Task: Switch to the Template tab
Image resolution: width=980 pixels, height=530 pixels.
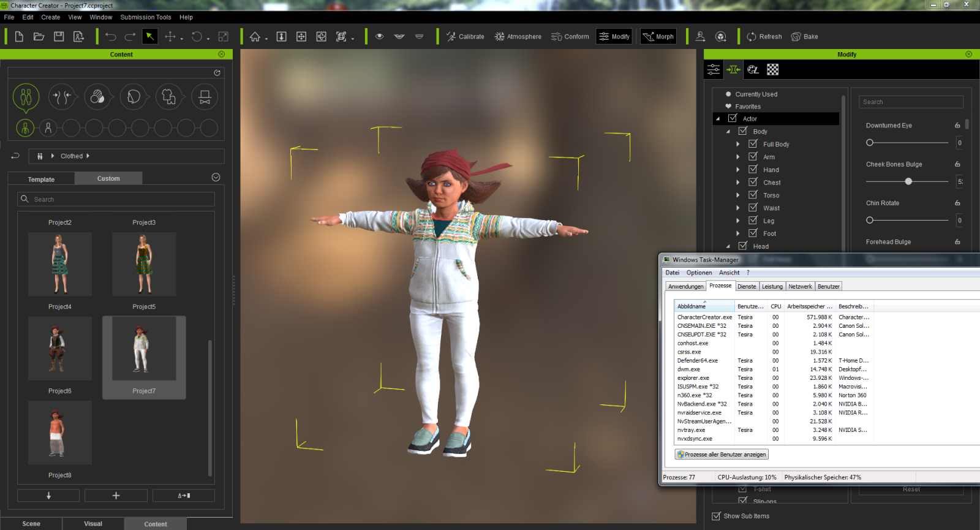Action: click(x=41, y=179)
